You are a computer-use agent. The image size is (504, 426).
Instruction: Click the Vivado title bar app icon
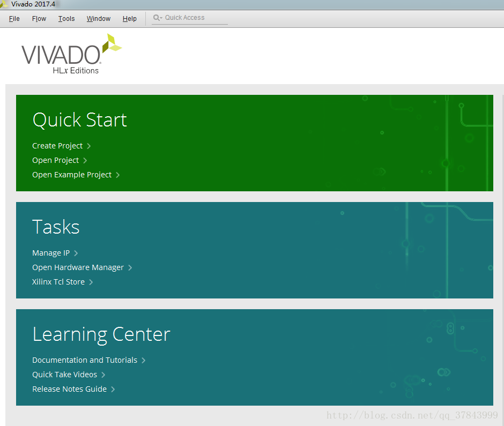click(4, 4)
